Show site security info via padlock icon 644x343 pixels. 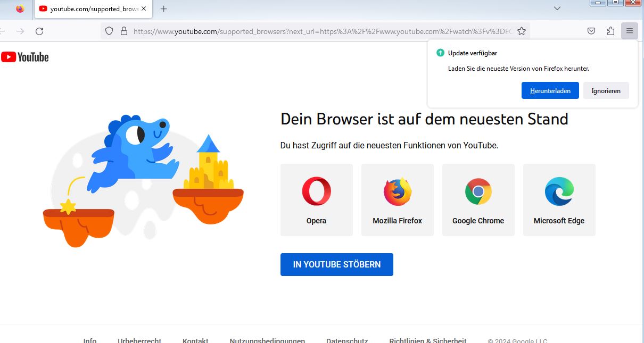tap(124, 31)
